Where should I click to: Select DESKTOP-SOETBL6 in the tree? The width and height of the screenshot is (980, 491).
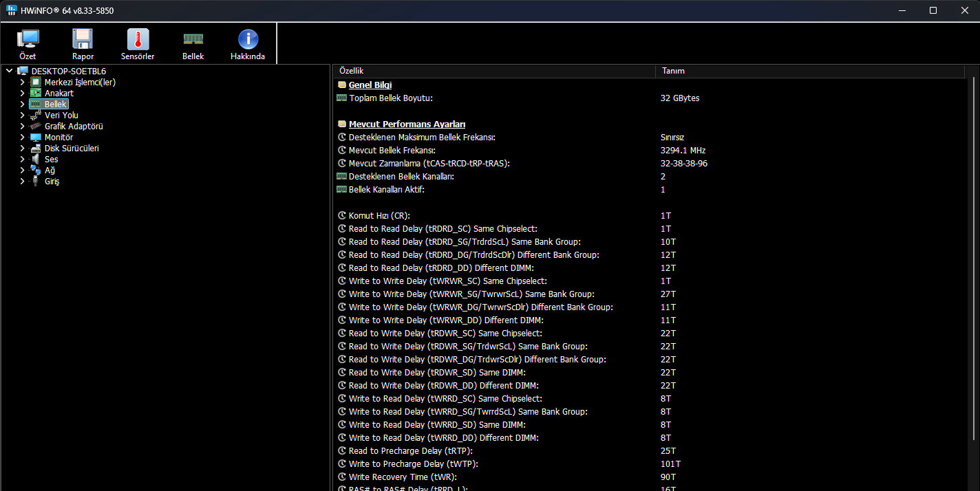point(69,71)
